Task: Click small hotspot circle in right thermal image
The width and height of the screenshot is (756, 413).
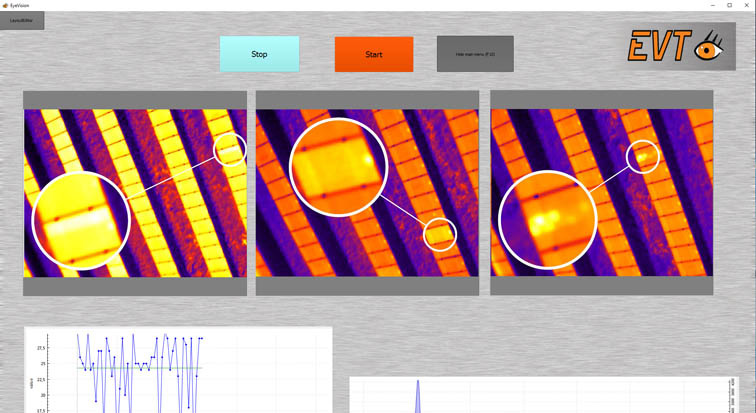Action: click(645, 156)
